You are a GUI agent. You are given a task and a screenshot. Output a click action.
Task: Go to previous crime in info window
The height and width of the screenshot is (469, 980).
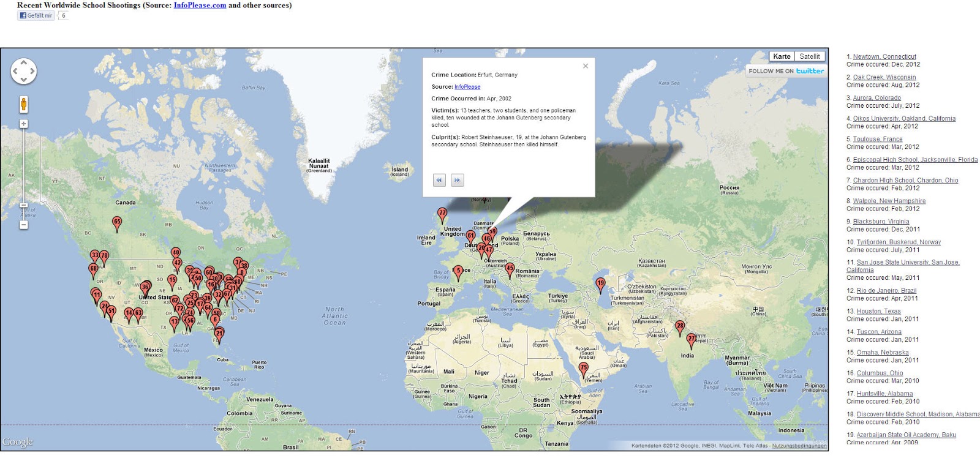[x=439, y=180]
